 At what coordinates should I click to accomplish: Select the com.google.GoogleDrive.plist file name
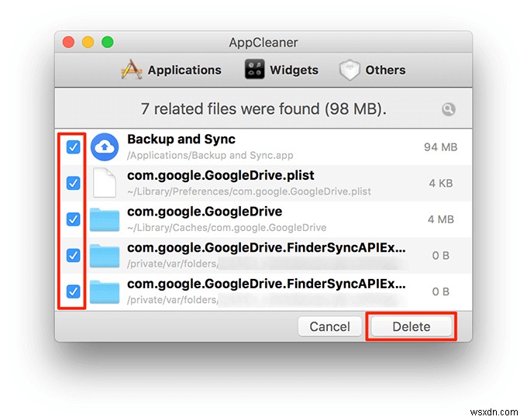[220, 175]
